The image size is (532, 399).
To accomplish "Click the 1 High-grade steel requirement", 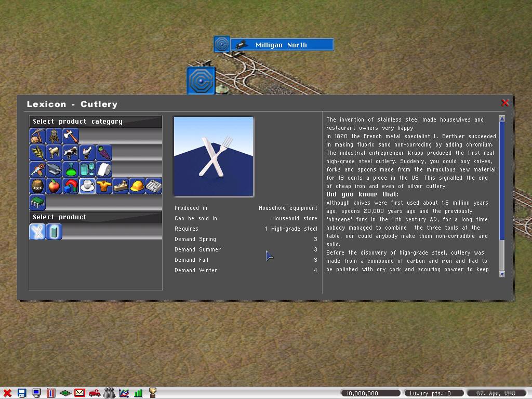I will coord(291,229).
